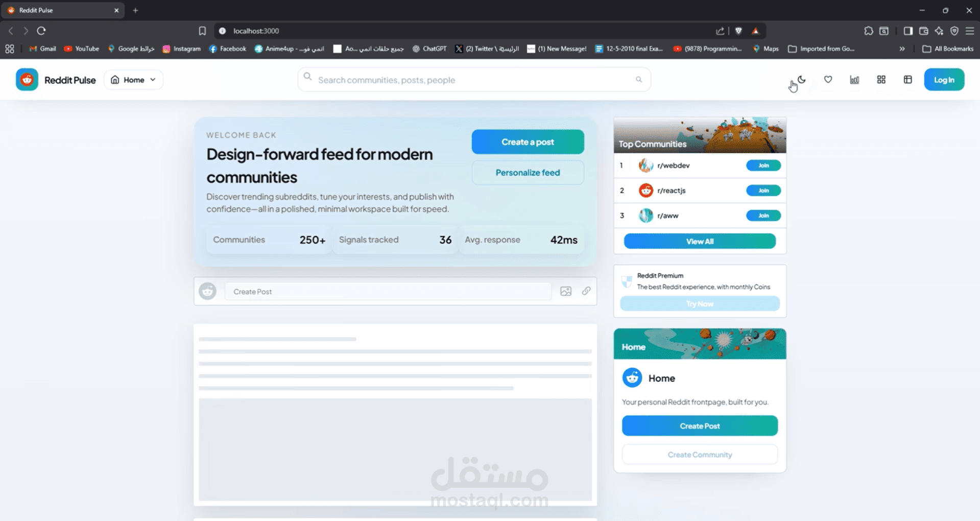
Task: Click the avatar icon beside Create Post
Action: point(207,291)
